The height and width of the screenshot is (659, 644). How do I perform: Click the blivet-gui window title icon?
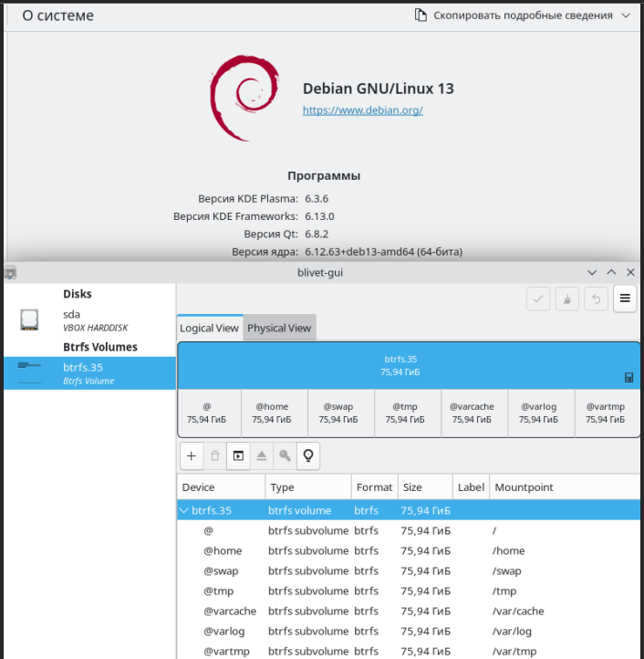point(11,273)
